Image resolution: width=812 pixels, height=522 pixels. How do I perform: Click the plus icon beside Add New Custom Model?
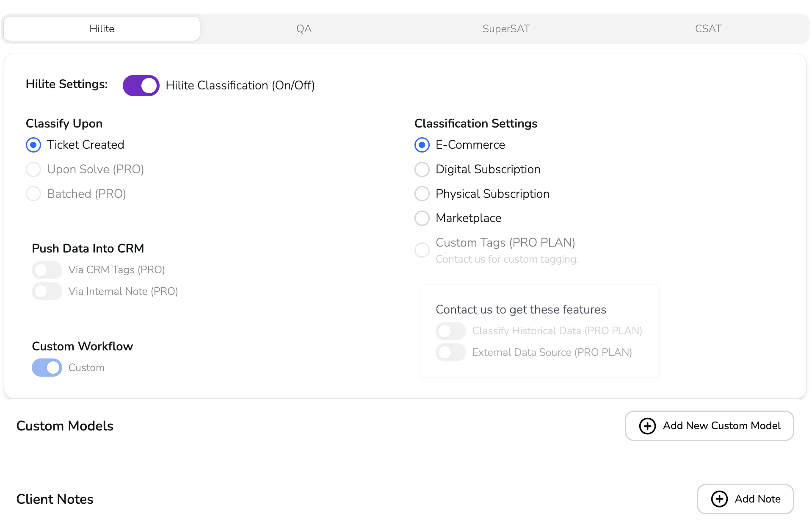click(647, 426)
